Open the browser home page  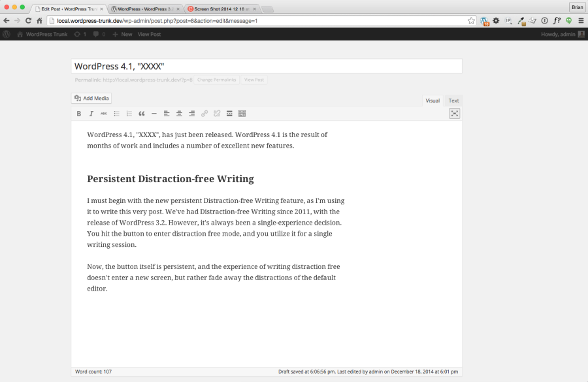(x=39, y=21)
